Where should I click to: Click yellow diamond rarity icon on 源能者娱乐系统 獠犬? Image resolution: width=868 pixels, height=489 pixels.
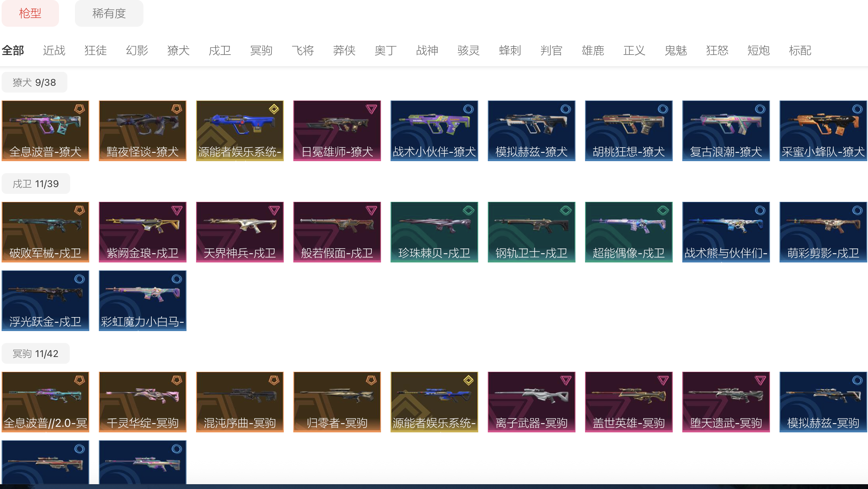pos(274,109)
